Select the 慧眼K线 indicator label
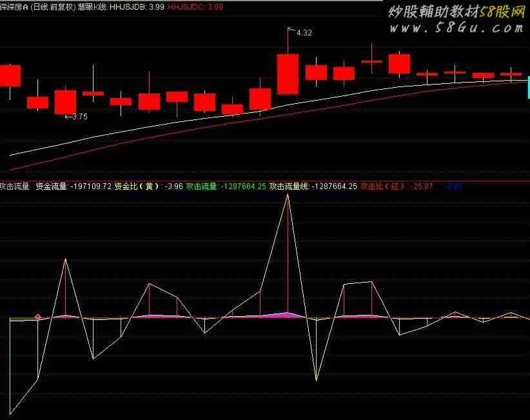Viewport: 530px width, 420px height. pos(92,7)
